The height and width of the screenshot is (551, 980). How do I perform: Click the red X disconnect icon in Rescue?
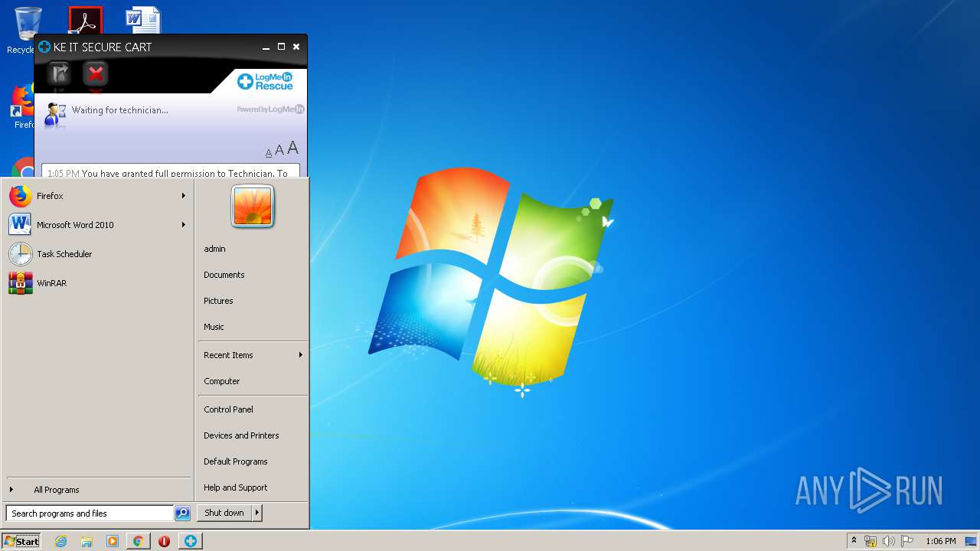pos(96,73)
